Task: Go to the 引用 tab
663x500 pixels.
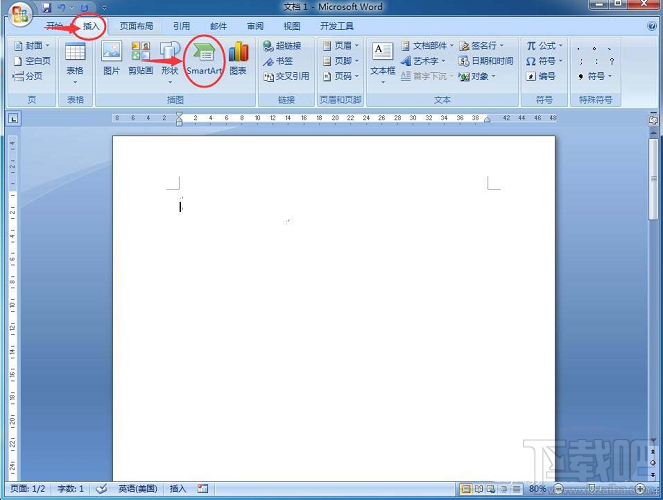Action: coord(182,26)
